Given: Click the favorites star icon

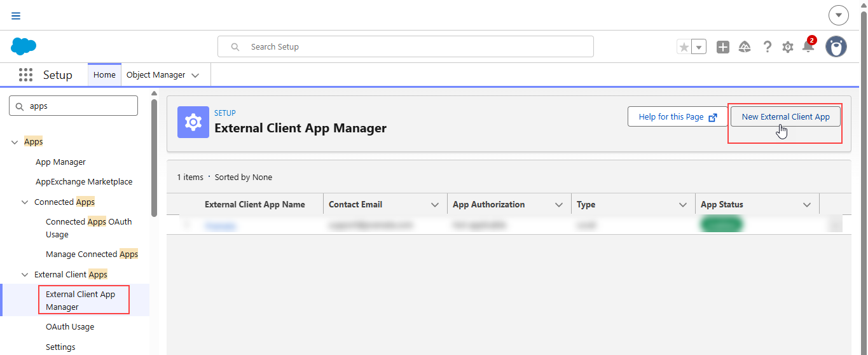Looking at the screenshot, I should [x=684, y=47].
